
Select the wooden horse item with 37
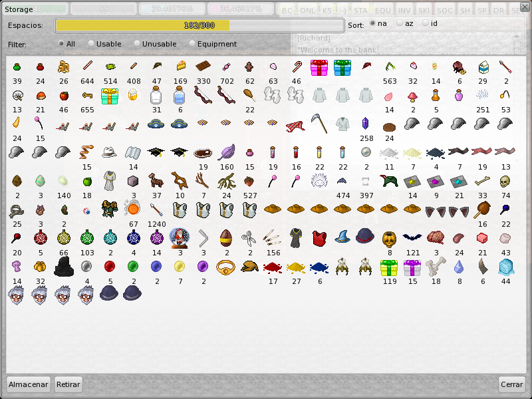(156, 180)
